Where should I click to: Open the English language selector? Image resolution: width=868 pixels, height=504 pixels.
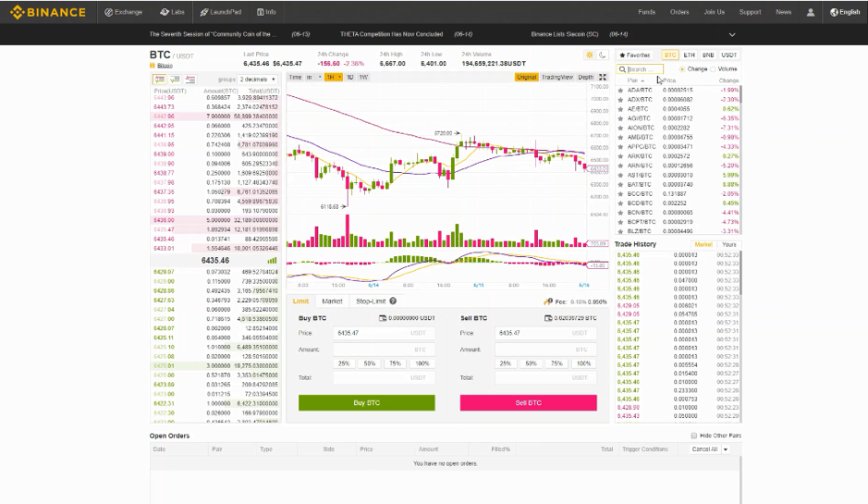tap(845, 12)
